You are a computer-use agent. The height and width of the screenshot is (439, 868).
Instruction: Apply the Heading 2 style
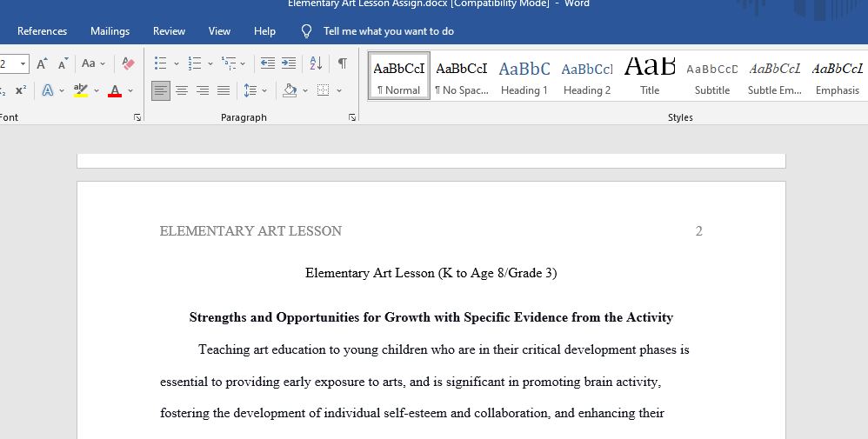coord(587,76)
